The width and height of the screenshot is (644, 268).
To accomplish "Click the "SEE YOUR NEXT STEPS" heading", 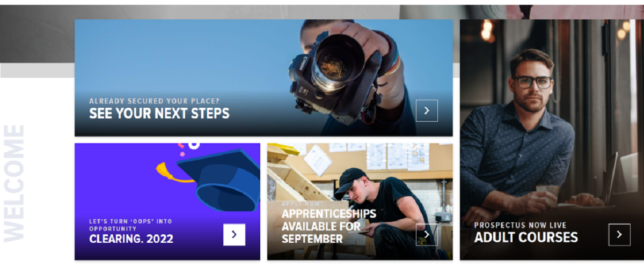I will (159, 113).
